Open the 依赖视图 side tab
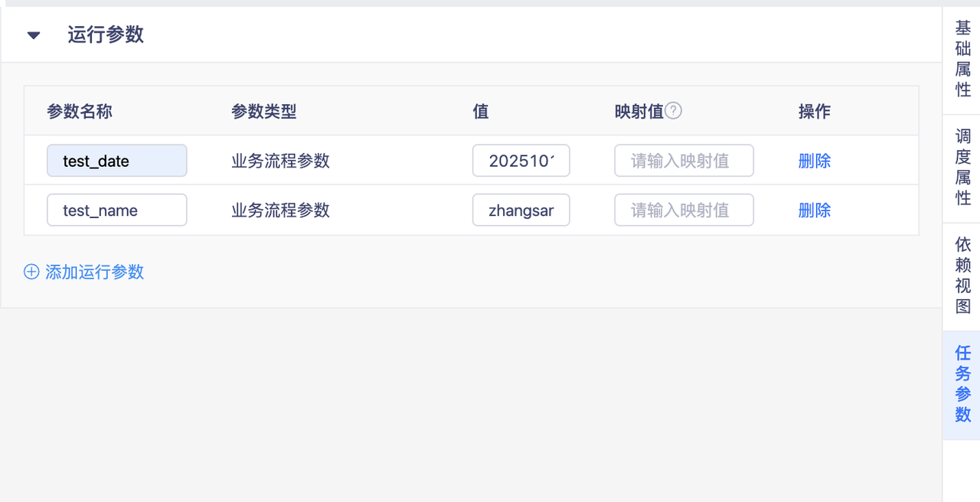The image size is (980, 502). [x=962, y=276]
